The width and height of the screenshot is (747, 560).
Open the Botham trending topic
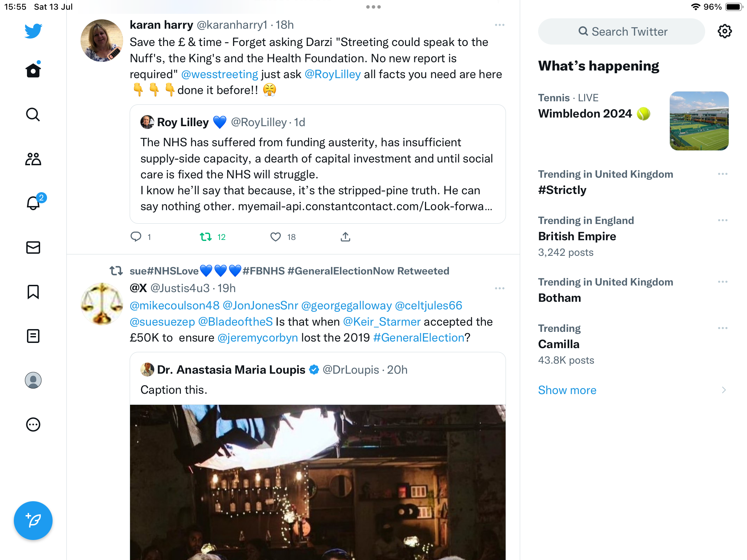(560, 298)
